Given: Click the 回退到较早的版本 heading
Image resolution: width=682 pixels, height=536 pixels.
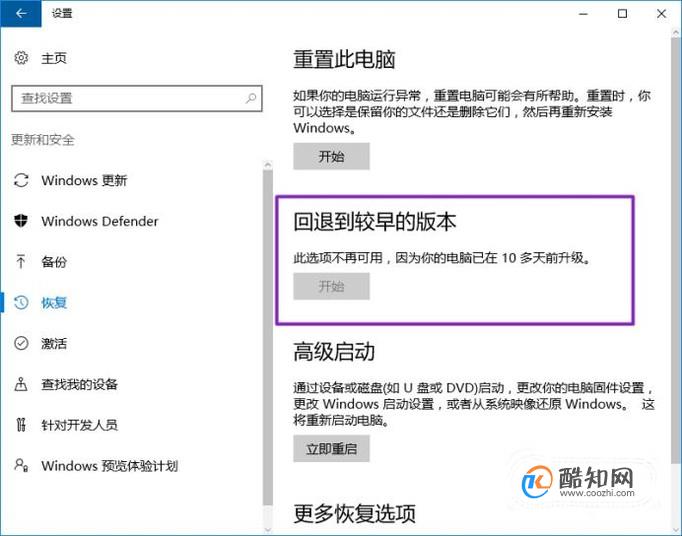Looking at the screenshot, I should tap(374, 221).
